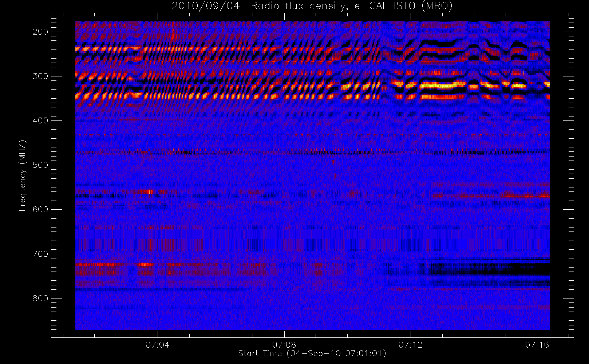Click the 600 frequency tick label
The width and height of the screenshot is (589, 364).
click(x=40, y=209)
